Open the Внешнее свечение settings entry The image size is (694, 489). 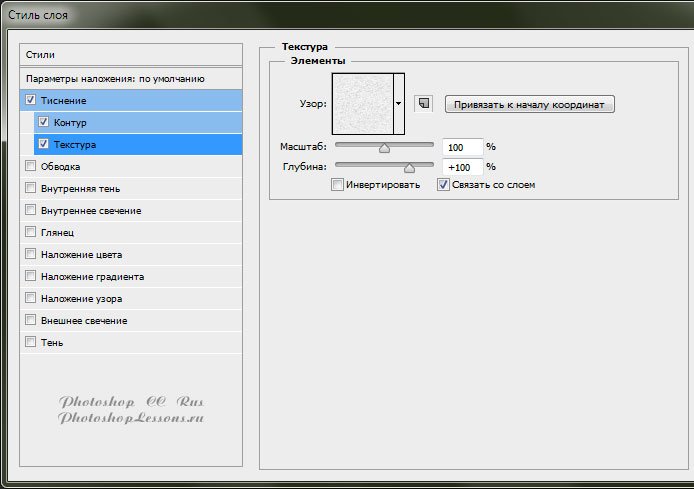[x=84, y=321]
